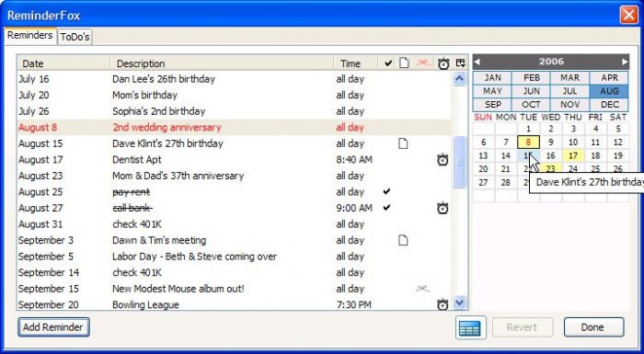Select SEP in the month grid
This screenshot has width=644, height=354.
coord(492,104)
